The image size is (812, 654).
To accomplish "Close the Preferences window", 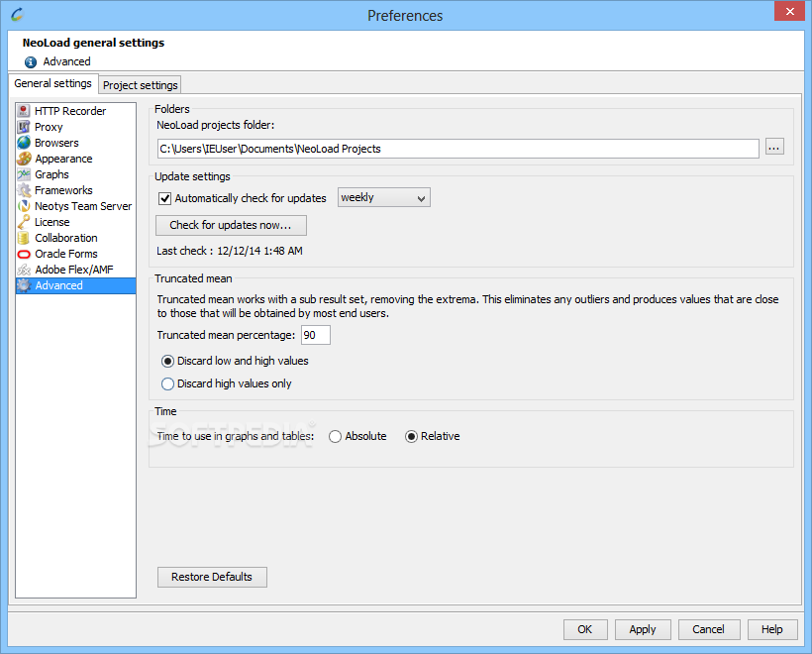I will pyautogui.click(x=790, y=11).
